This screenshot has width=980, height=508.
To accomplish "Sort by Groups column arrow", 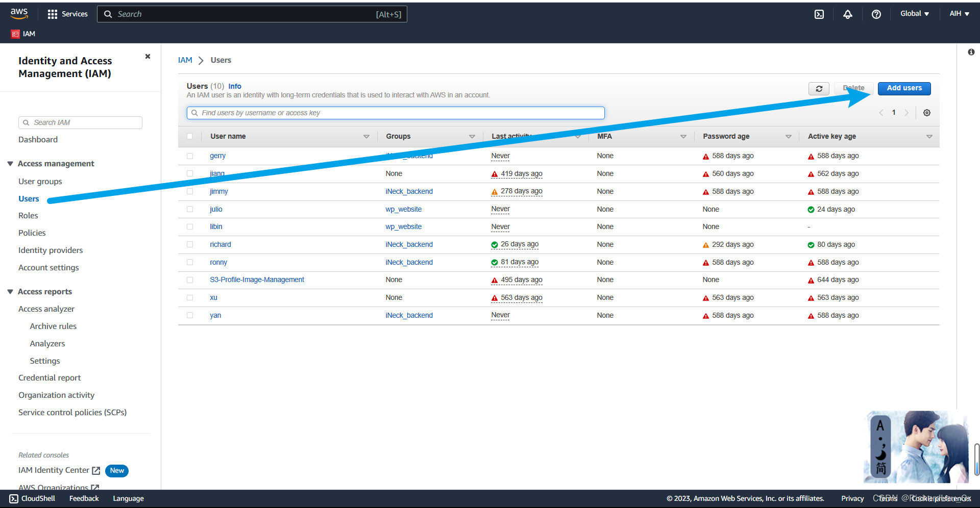I will [472, 137].
